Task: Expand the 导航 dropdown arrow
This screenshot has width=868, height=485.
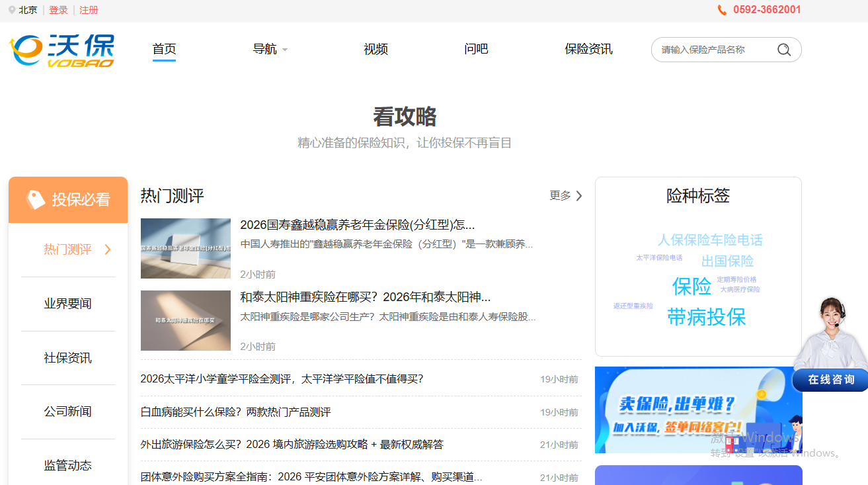Action: click(x=285, y=50)
